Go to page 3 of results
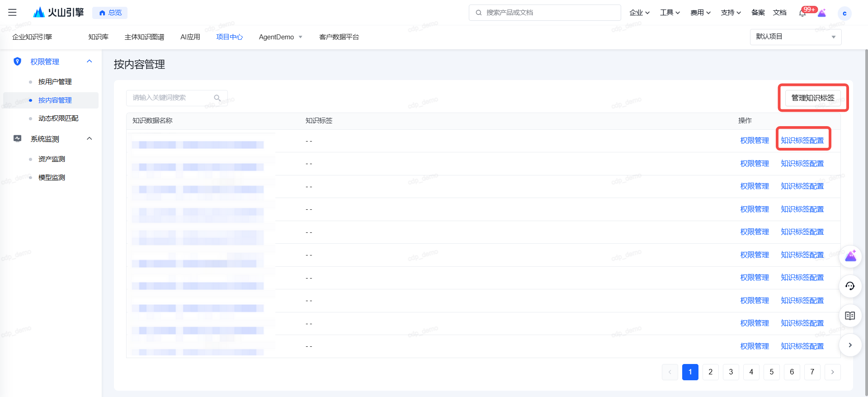This screenshot has height=397, width=868. (731, 372)
